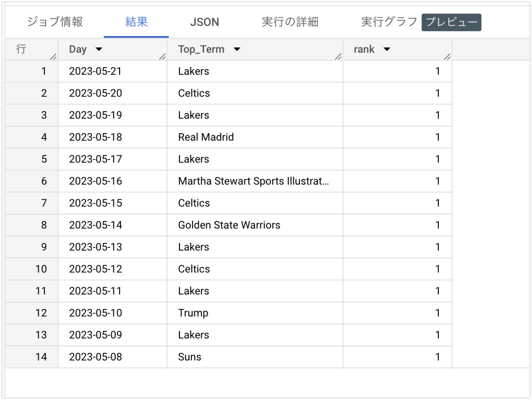Click the Martha Stewart Sports Illustrat… cell
The width and height of the screenshot is (532, 400).
pyautogui.click(x=255, y=181)
